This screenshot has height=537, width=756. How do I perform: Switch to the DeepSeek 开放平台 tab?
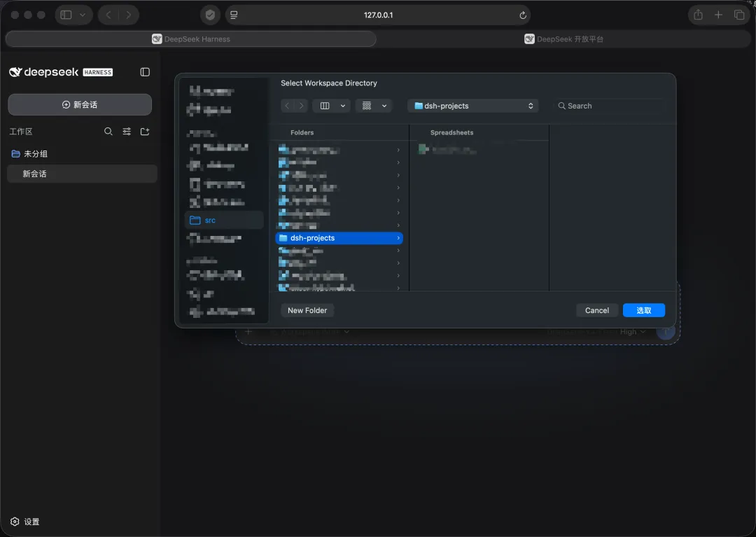563,39
